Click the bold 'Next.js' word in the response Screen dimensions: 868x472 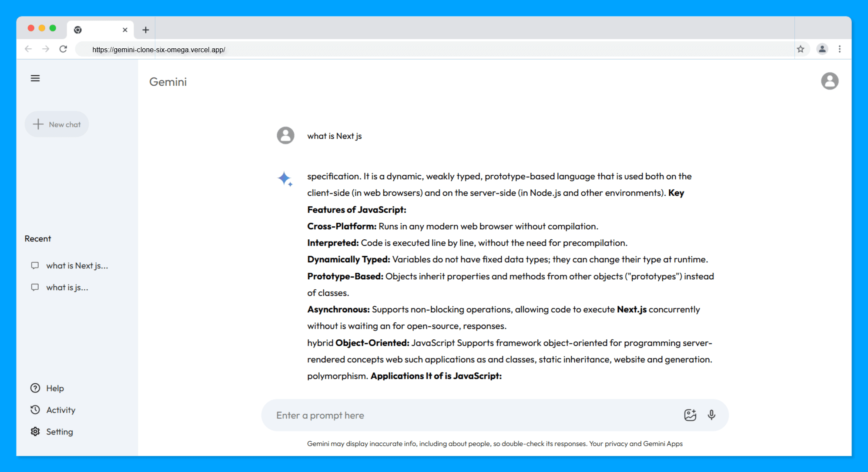(x=632, y=310)
